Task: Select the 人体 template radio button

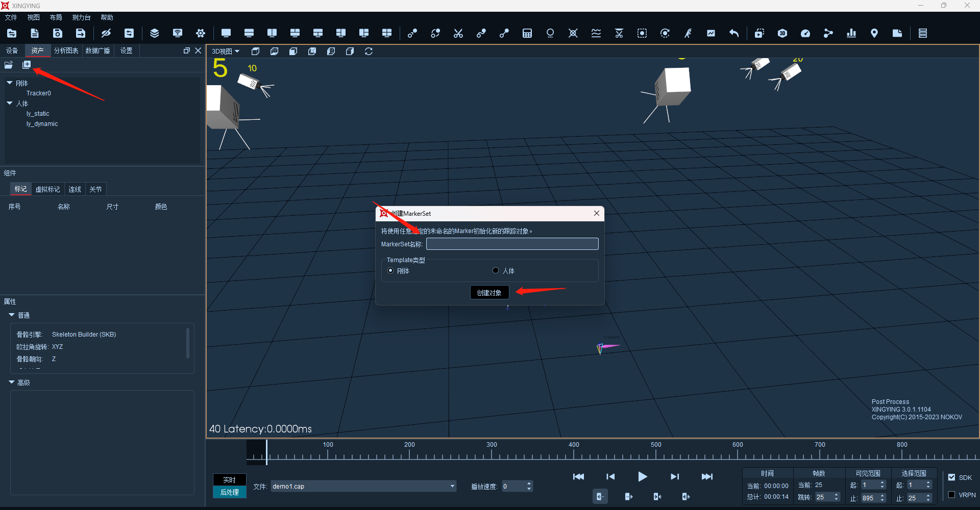Action: pyautogui.click(x=496, y=270)
